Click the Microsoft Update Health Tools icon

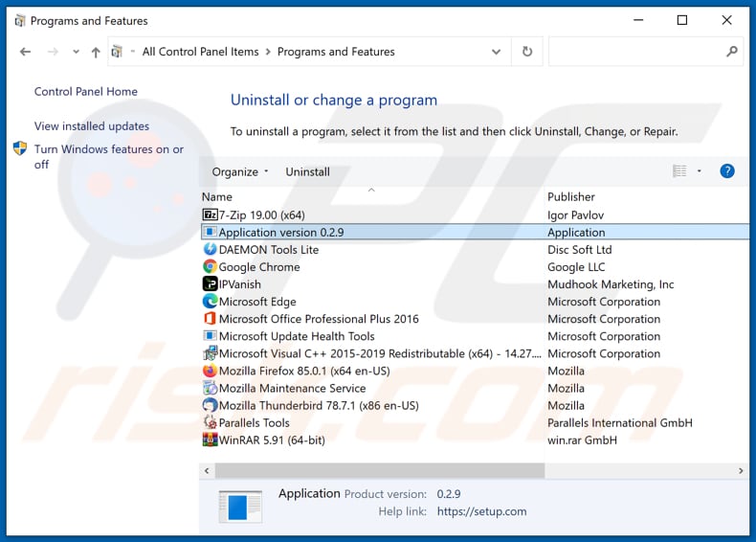tap(210, 336)
